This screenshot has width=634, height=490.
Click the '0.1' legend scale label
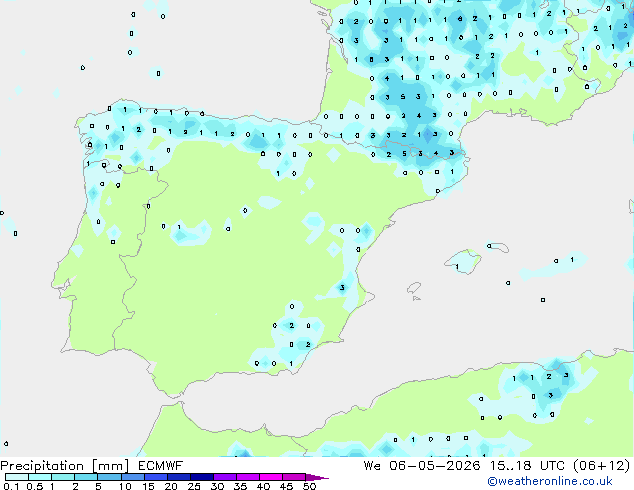click(x=11, y=486)
